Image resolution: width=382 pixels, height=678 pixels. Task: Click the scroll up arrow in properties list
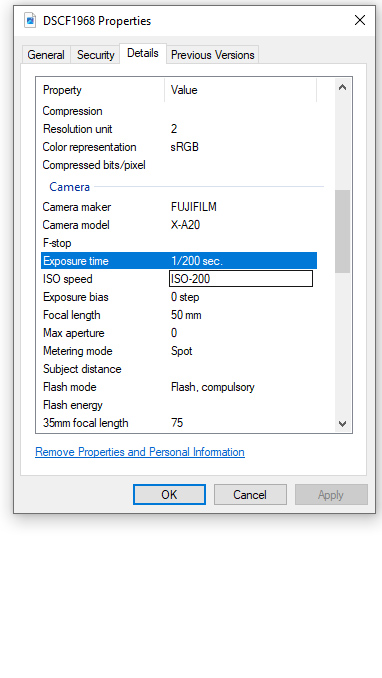tap(342, 87)
